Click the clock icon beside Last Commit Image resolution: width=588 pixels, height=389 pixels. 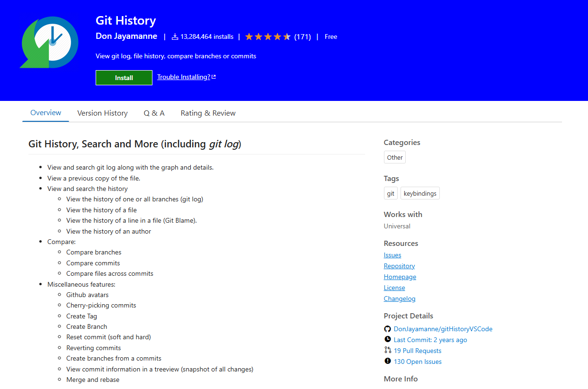pos(388,340)
